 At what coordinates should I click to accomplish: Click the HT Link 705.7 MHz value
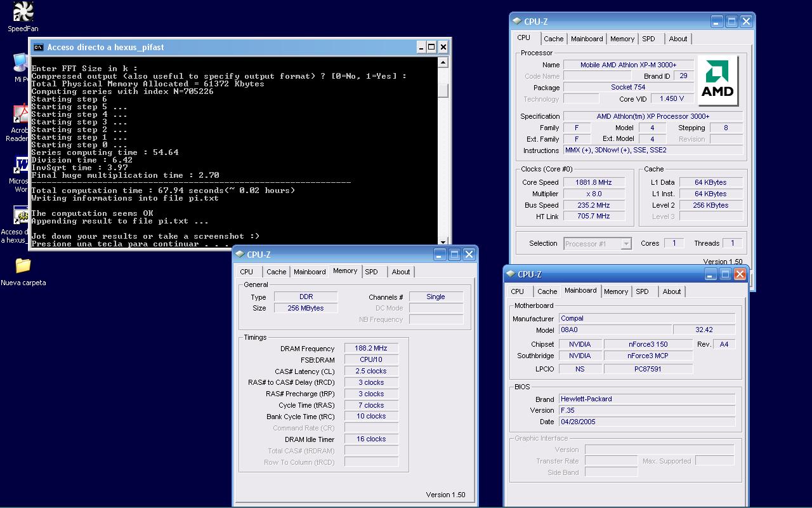coord(593,217)
